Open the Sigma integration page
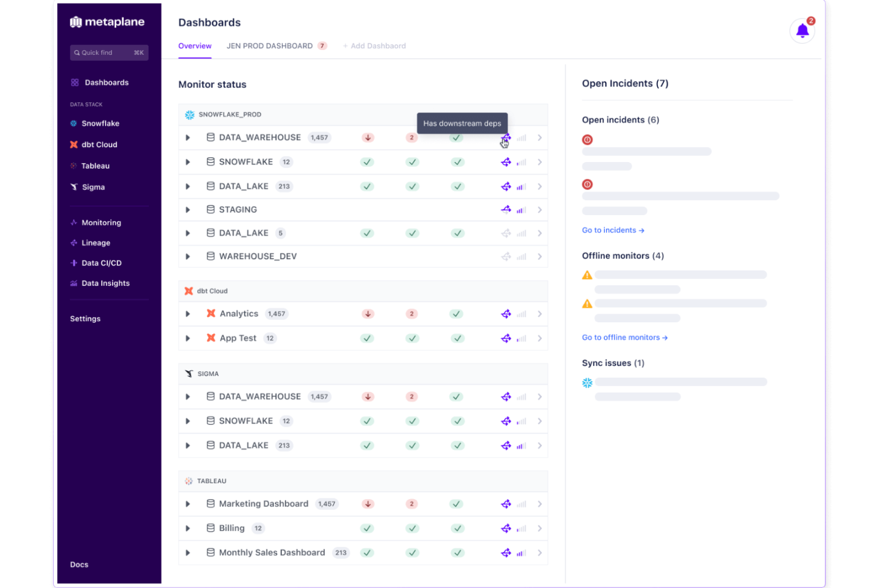882x588 pixels. [x=93, y=186]
